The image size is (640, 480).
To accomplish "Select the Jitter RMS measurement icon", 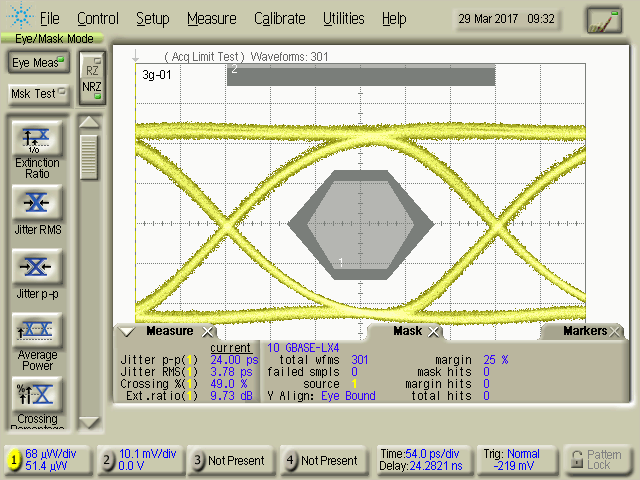I will point(37,203).
